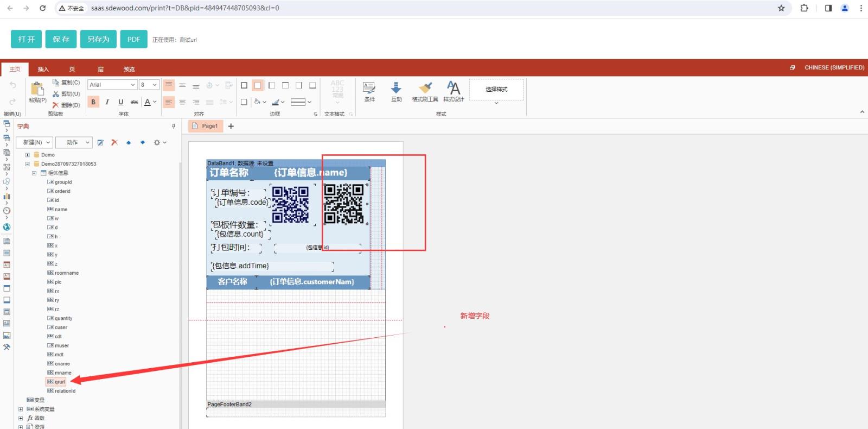Expand the 选择样式 style gallery
Screen dimensions: 868x429
pos(496,103)
